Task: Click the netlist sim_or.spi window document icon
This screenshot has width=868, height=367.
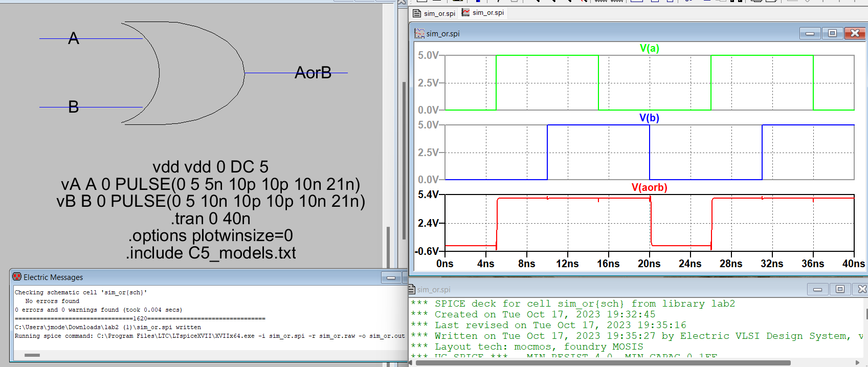Action: pyautogui.click(x=412, y=289)
